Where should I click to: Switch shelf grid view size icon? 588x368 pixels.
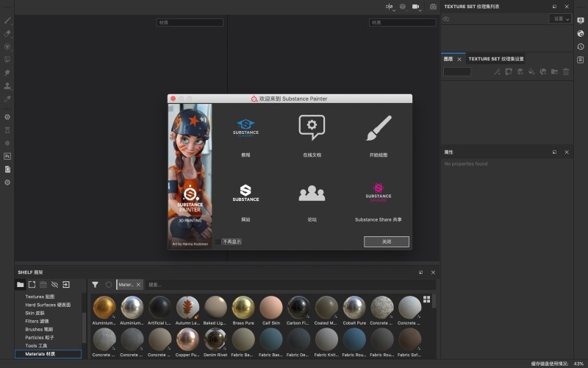pos(427,299)
